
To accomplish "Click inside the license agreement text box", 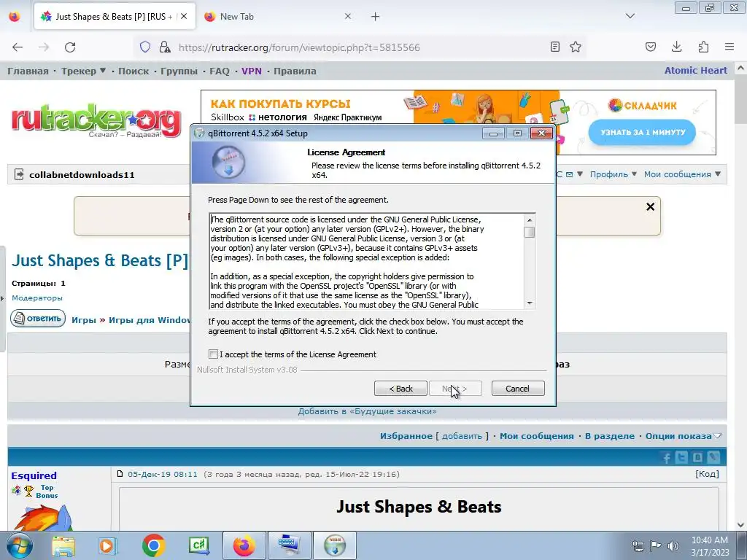I will (367, 261).
